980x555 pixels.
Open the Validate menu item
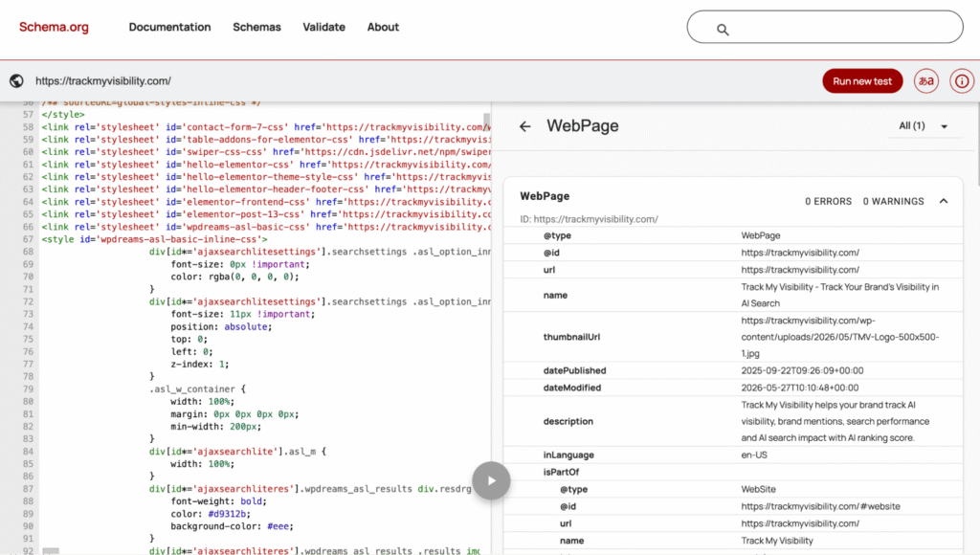point(323,27)
